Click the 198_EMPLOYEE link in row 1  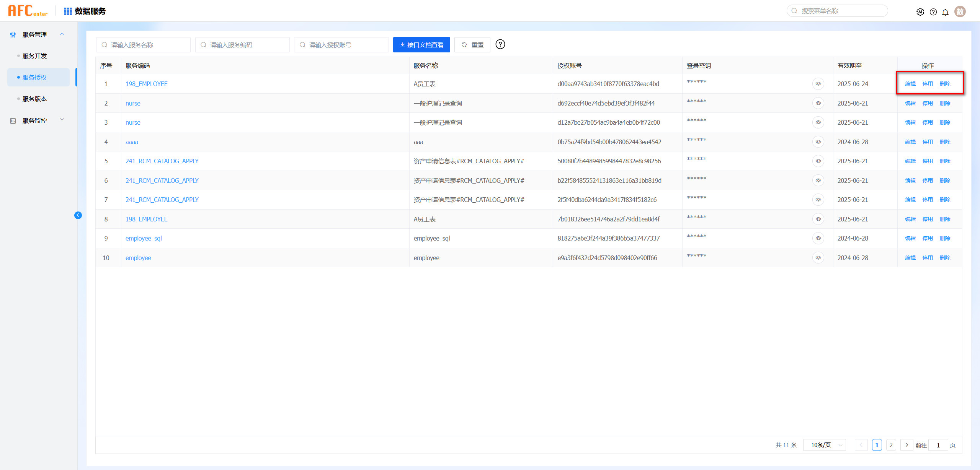(x=146, y=84)
